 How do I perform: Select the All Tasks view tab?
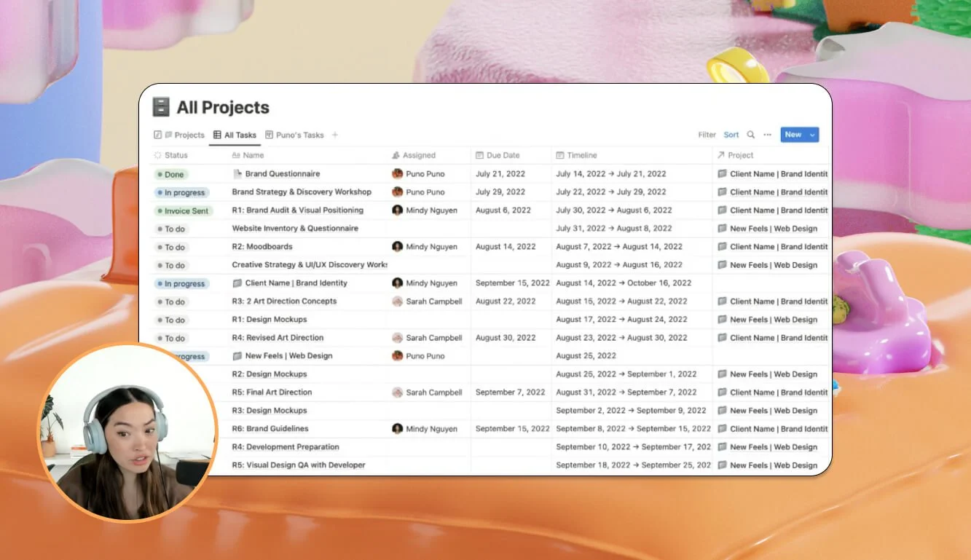pos(235,135)
